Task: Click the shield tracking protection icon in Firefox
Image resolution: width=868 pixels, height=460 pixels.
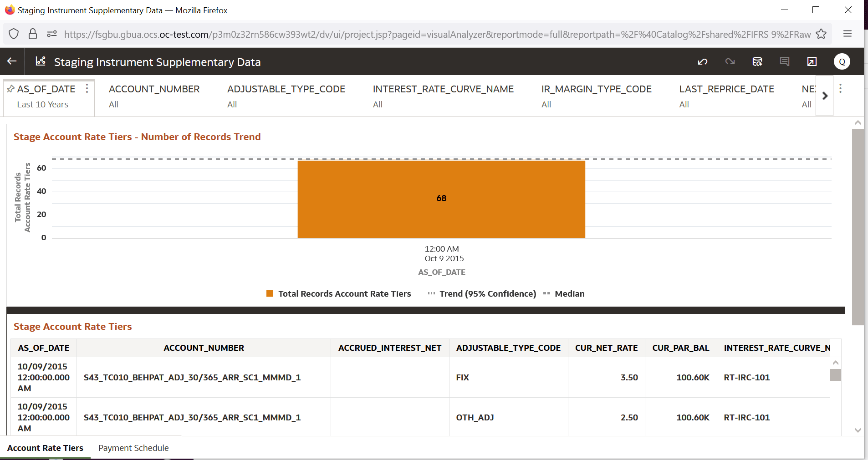Action: (14, 34)
